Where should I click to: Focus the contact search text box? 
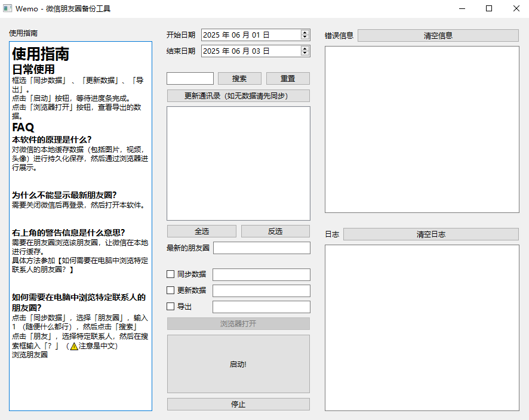[x=190, y=79]
